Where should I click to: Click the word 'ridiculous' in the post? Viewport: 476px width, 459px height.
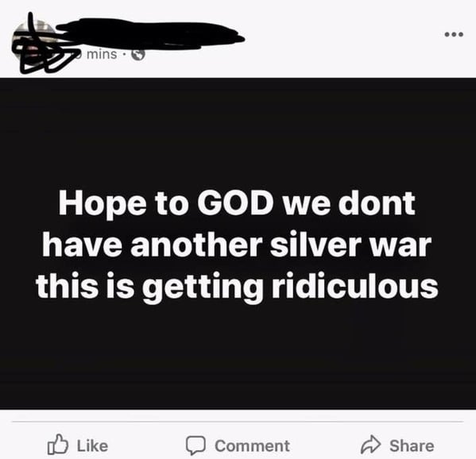tap(355, 285)
